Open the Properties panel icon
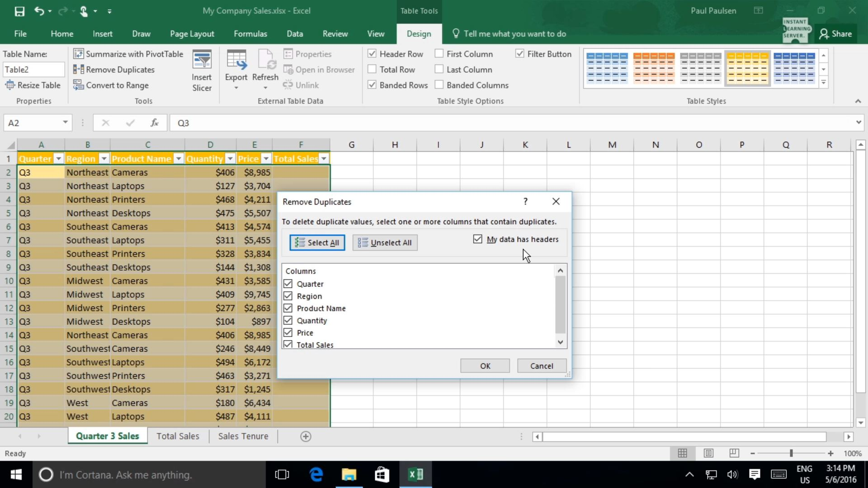Viewport: 868px width, 488px height. click(288, 54)
